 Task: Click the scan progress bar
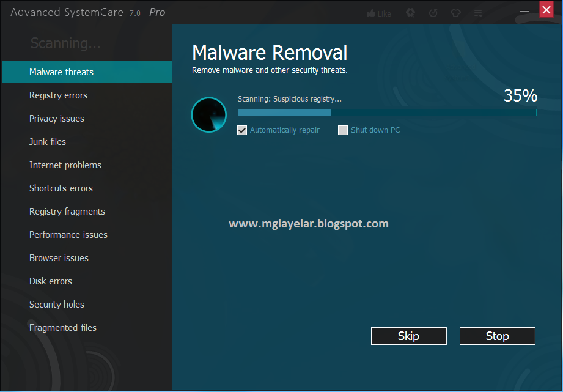387,113
